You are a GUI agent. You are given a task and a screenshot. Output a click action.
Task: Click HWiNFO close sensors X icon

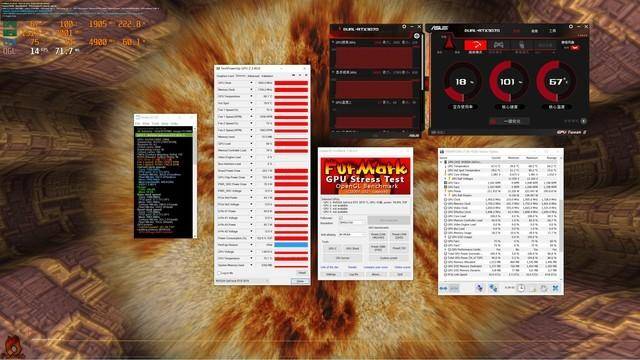(555, 288)
